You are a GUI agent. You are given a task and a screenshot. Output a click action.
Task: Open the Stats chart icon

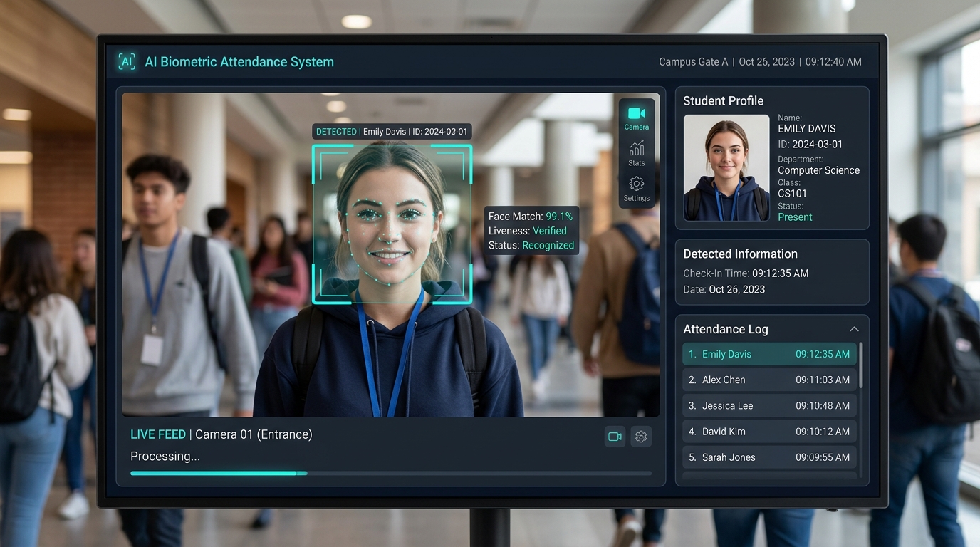[x=637, y=148]
